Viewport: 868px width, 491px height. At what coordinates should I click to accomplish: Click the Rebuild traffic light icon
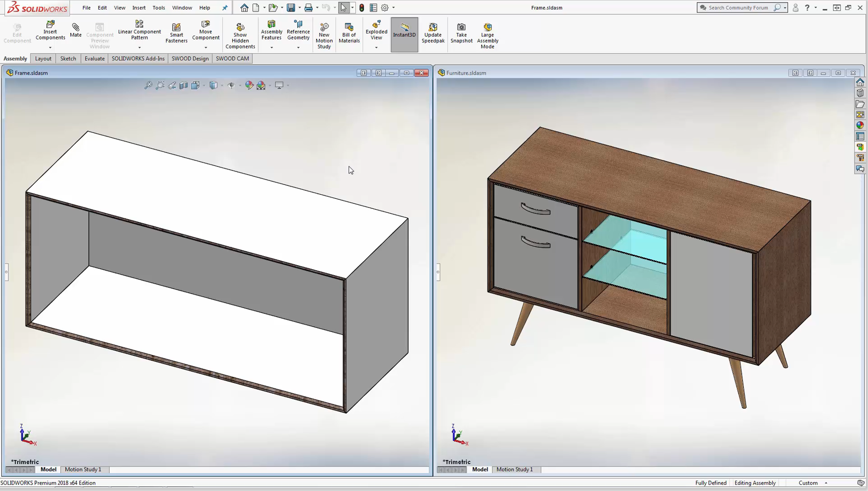[362, 7]
